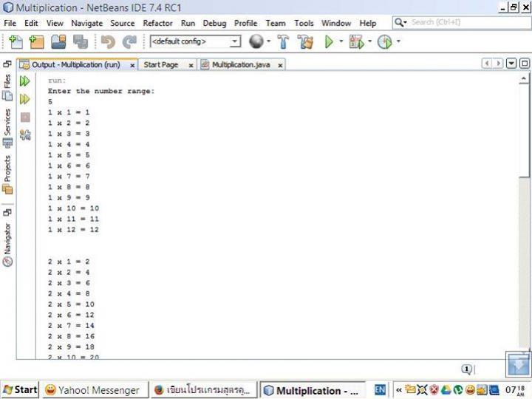The height and width of the screenshot is (399, 532).
Task: Open the Refactor menu
Action: 158,23
